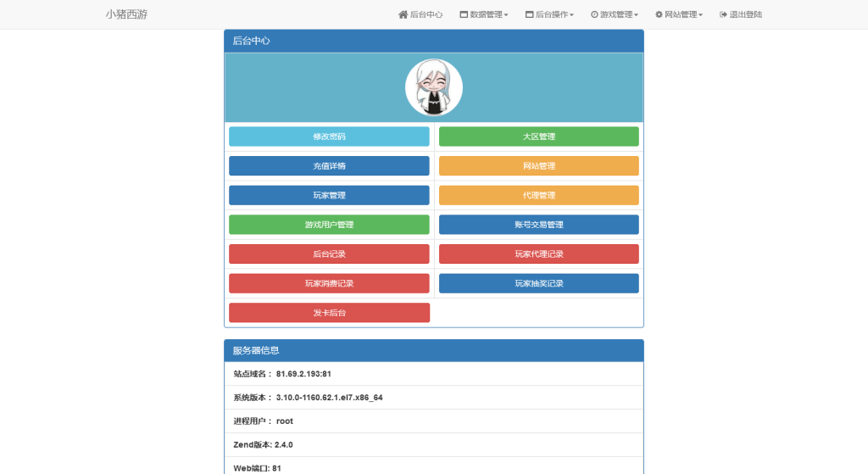Image resolution: width=868 pixels, height=474 pixels.
Task: Click the 修改密码 button
Action: pyautogui.click(x=330, y=137)
